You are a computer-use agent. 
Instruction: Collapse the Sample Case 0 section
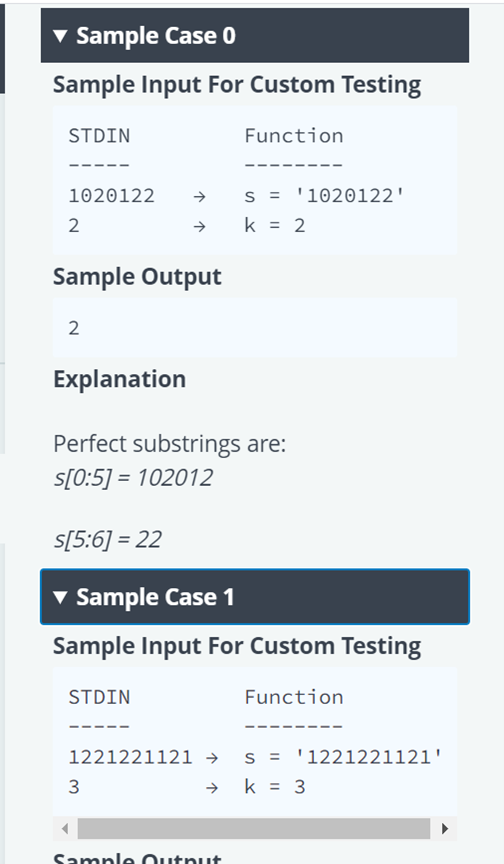coord(254,35)
